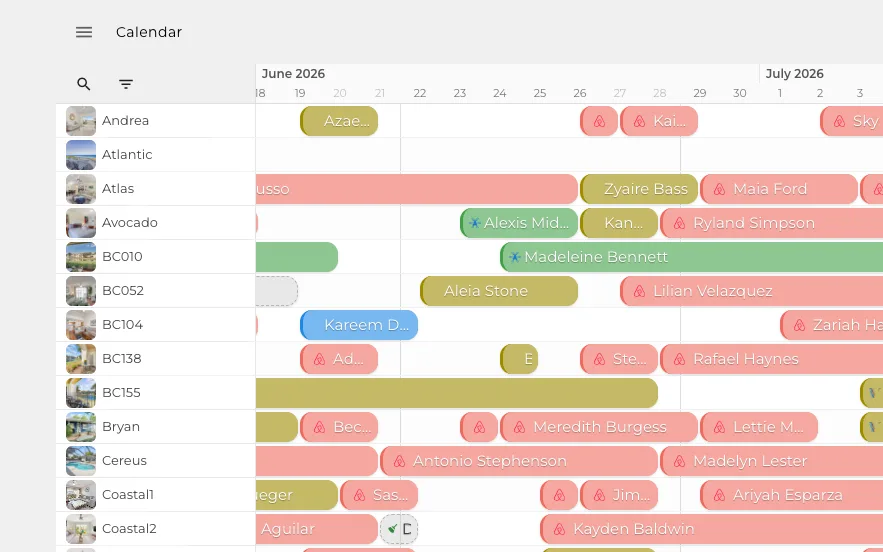Screen dimensions: 883x552
Task: Open the Meredith Burgess Airbnb booking
Action: pos(599,427)
